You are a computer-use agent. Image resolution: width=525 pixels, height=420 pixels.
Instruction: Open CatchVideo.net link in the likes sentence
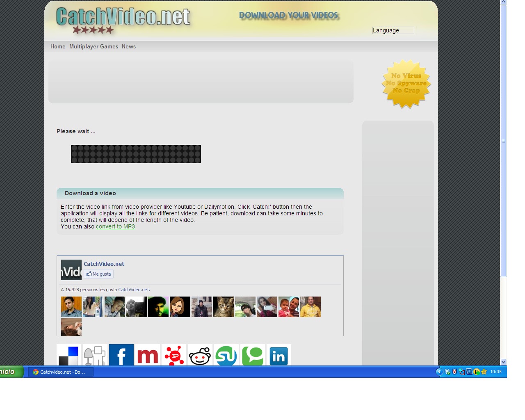click(x=134, y=290)
